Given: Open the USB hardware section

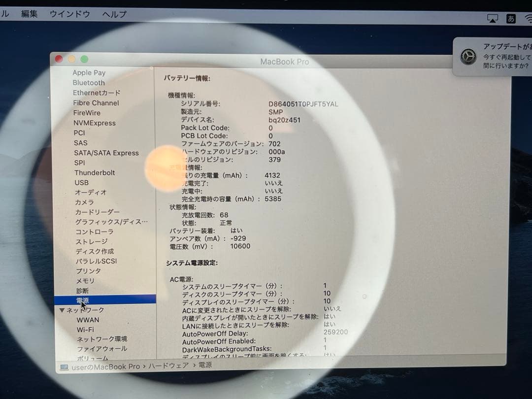Looking at the screenshot, I should click(x=82, y=182).
